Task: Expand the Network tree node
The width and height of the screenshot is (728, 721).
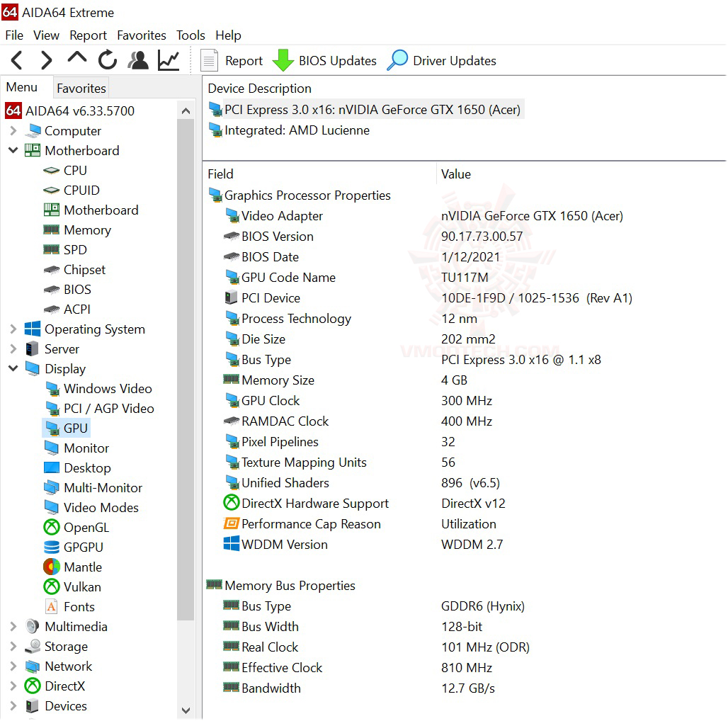Action: coord(13,666)
